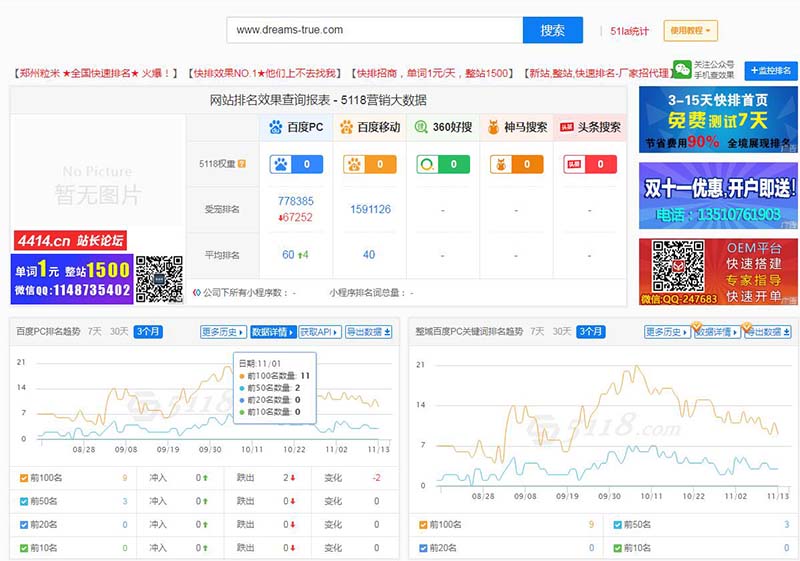
Task: Click the blue 百度PC weight badge 0
Action: click(296, 164)
